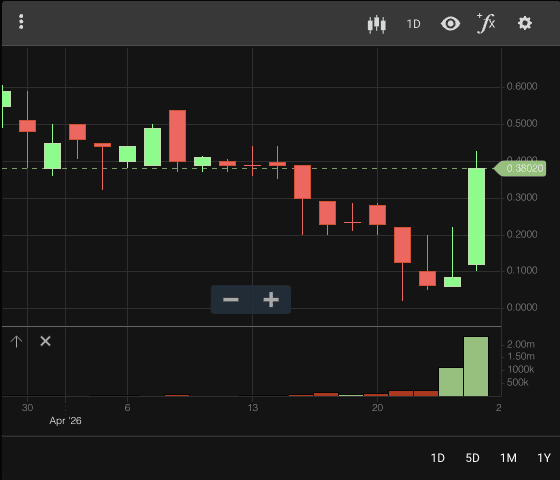Click the last large green candlestick

tap(476, 216)
